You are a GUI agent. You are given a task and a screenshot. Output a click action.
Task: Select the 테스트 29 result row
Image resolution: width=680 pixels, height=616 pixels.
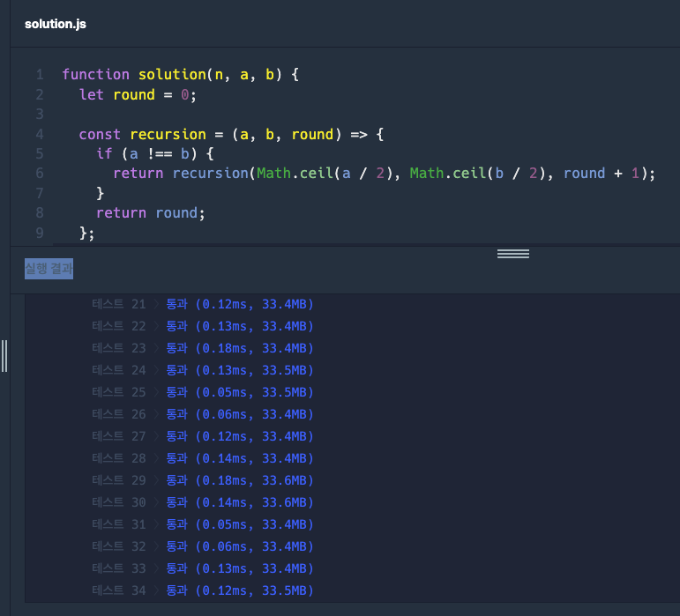[x=203, y=480]
